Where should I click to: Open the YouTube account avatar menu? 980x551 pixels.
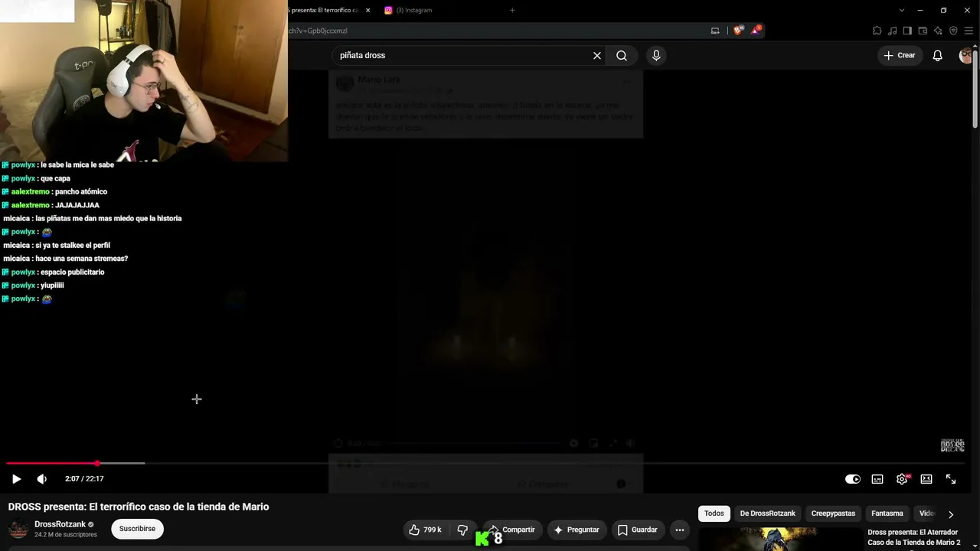pos(966,55)
